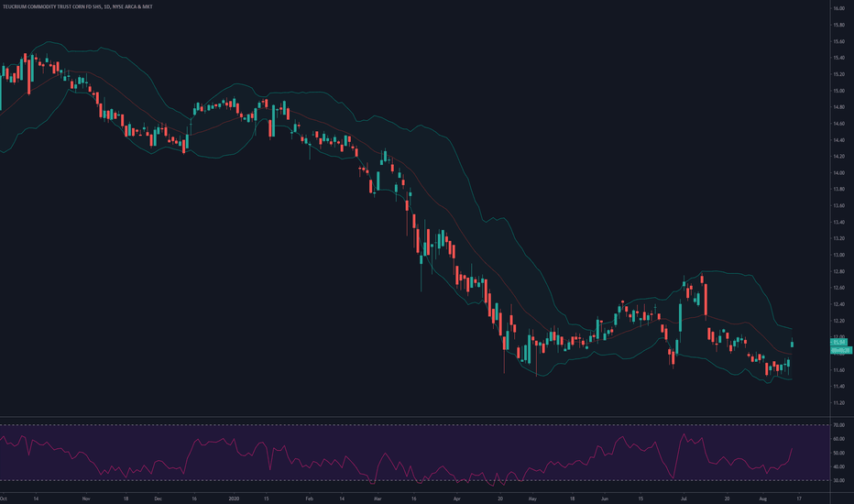
Task: Click the Jul label on the time axis
Action: pos(684,499)
